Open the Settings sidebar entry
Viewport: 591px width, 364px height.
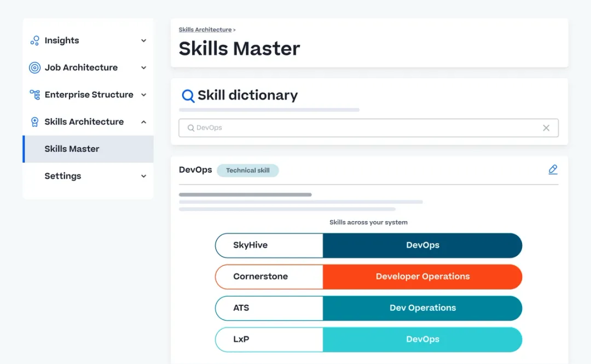(x=88, y=176)
